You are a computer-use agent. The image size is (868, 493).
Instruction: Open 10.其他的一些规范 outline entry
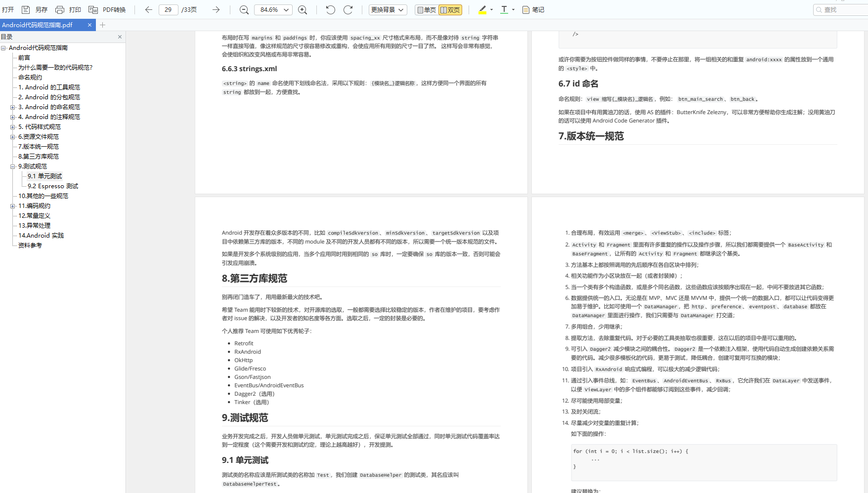point(43,196)
